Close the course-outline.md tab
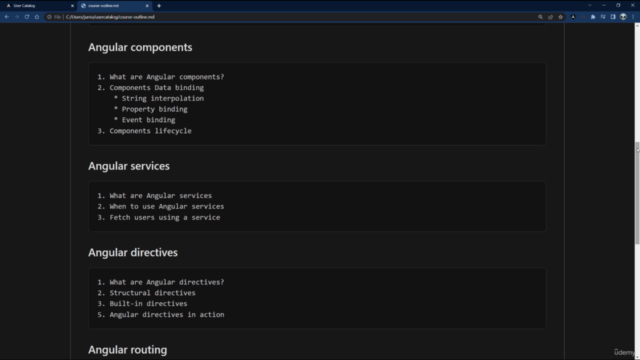This screenshot has width=640, height=360. [x=147, y=6]
